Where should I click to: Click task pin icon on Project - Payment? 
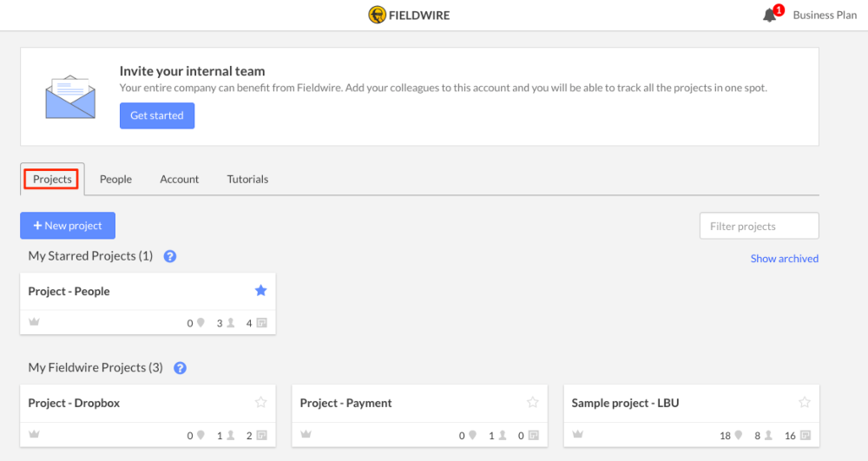[472, 436]
